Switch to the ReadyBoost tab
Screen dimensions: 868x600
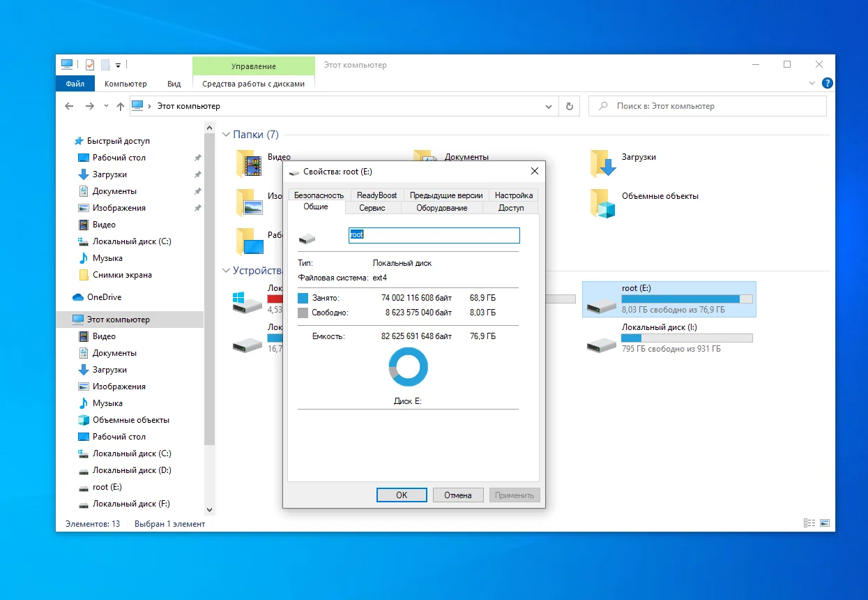376,195
